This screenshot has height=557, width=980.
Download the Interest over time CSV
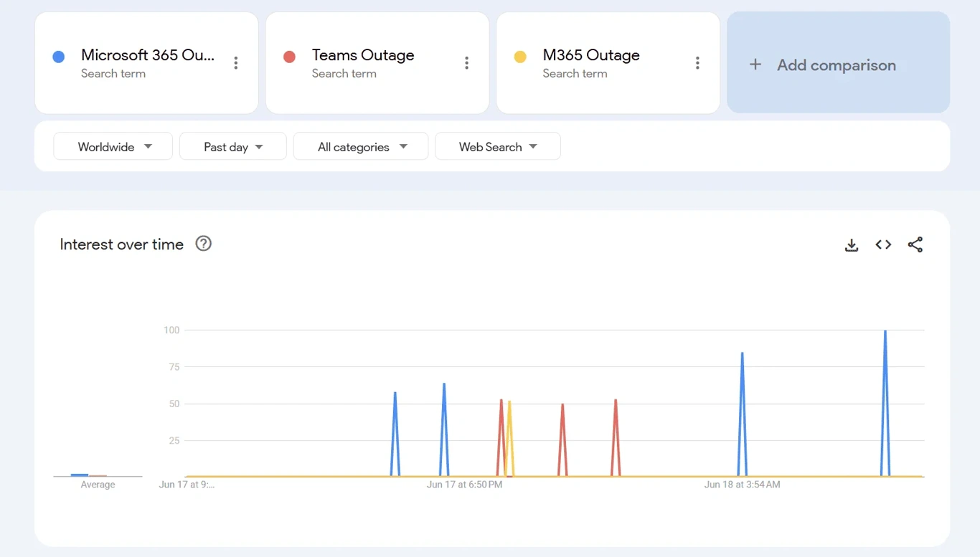(x=852, y=245)
